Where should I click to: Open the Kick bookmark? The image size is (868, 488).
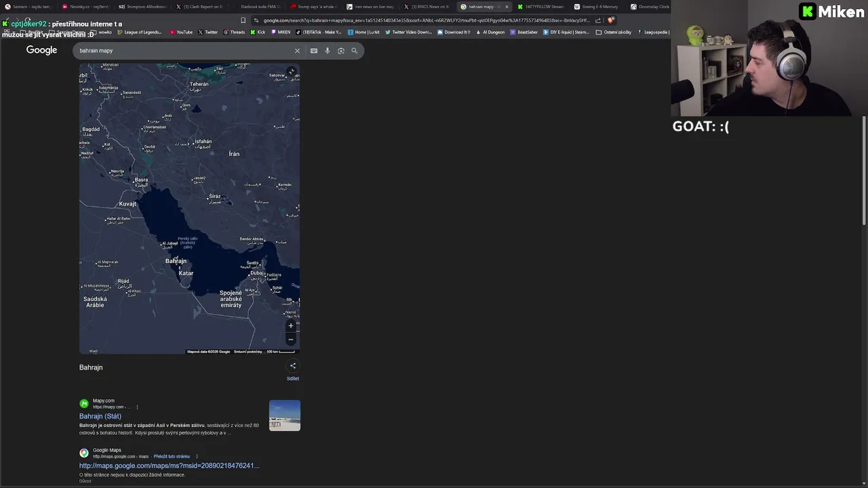tap(258, 32)
